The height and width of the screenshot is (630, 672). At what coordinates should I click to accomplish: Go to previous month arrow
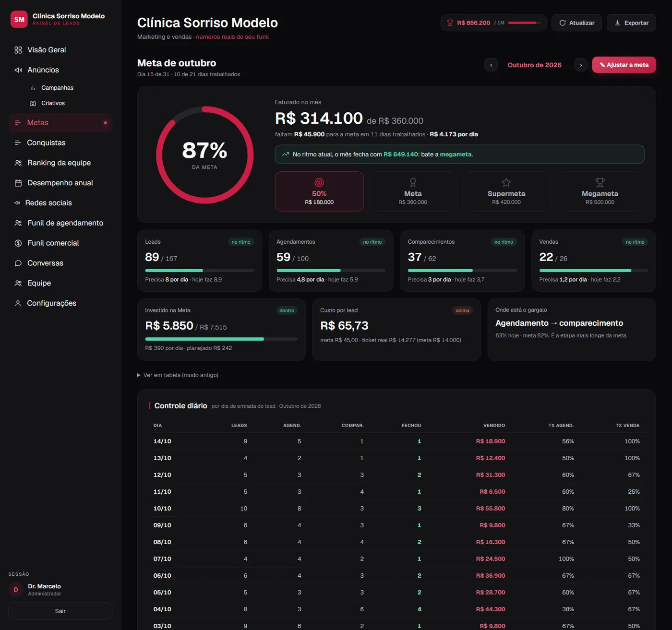click(x=491, y=65)
